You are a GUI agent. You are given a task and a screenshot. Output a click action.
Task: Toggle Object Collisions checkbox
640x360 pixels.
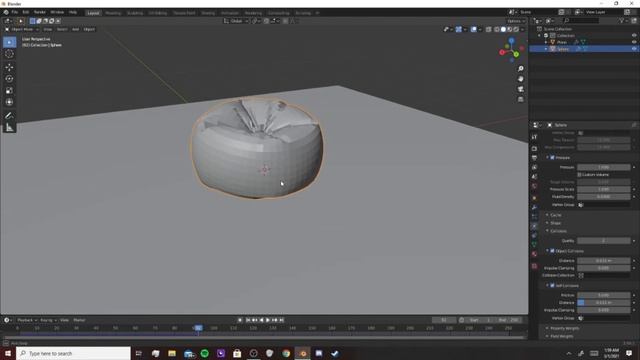pyautogui.click(x=552, y=251)
